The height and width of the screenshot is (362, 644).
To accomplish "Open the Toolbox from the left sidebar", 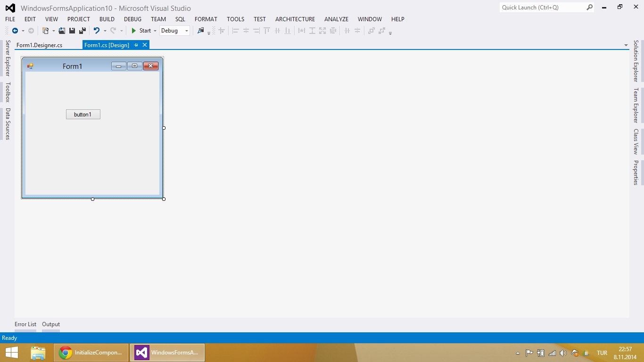I will tap(7, 92).
